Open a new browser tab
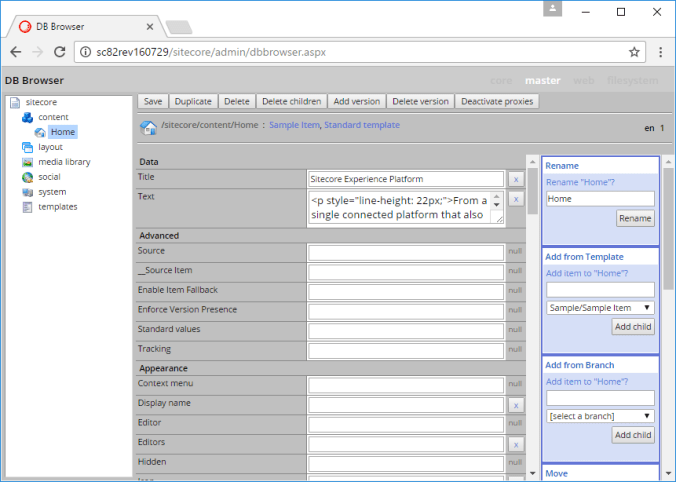 (x=179, y=27)
